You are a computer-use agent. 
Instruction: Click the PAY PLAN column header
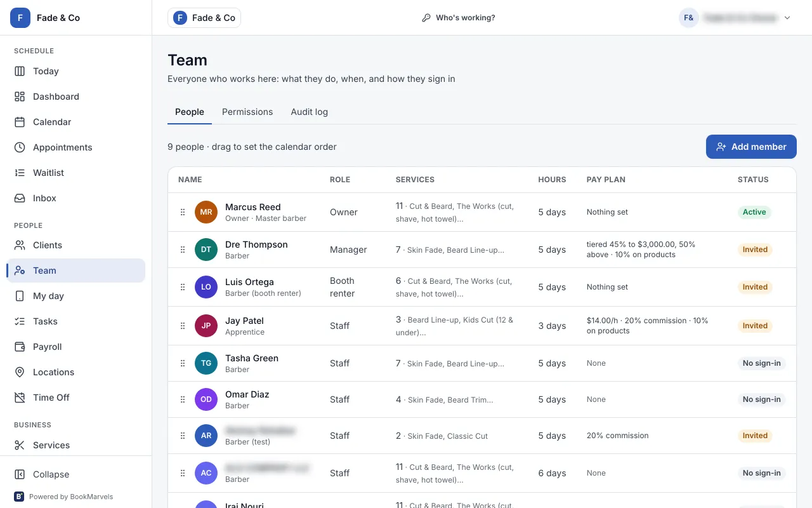pyautogui.click(x=606, y=180)
